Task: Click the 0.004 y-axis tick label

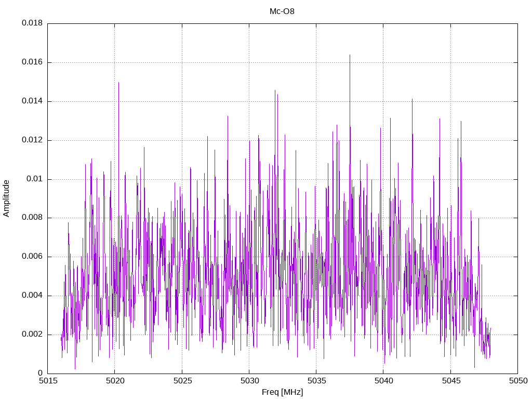Action: click(x=32, y=296)
